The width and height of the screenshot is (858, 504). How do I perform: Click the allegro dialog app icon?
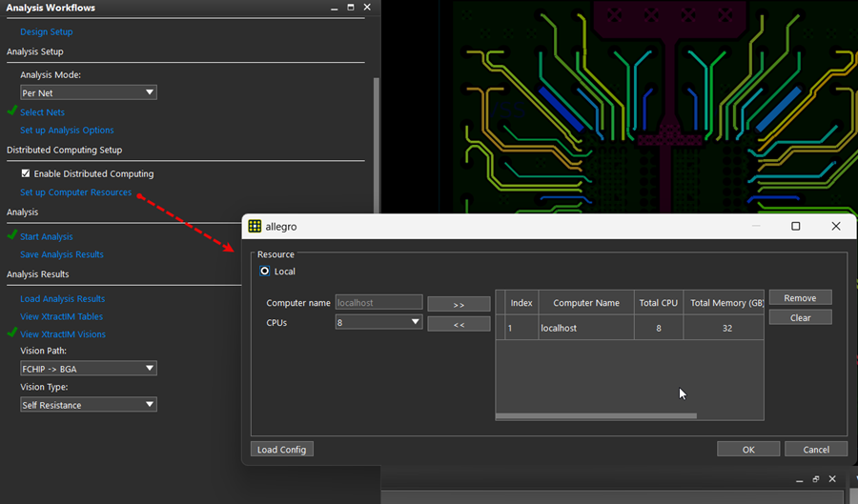(x=255, y=227)
